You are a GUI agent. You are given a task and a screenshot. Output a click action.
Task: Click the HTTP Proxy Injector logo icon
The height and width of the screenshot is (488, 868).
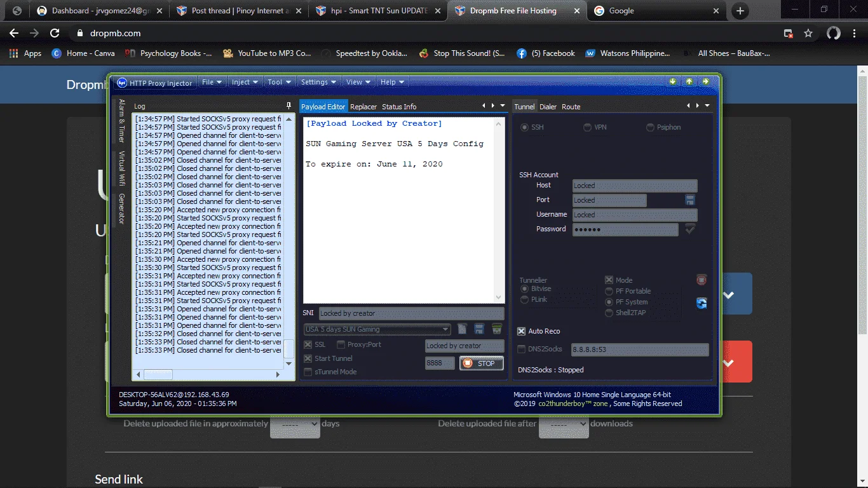(122, 83)
